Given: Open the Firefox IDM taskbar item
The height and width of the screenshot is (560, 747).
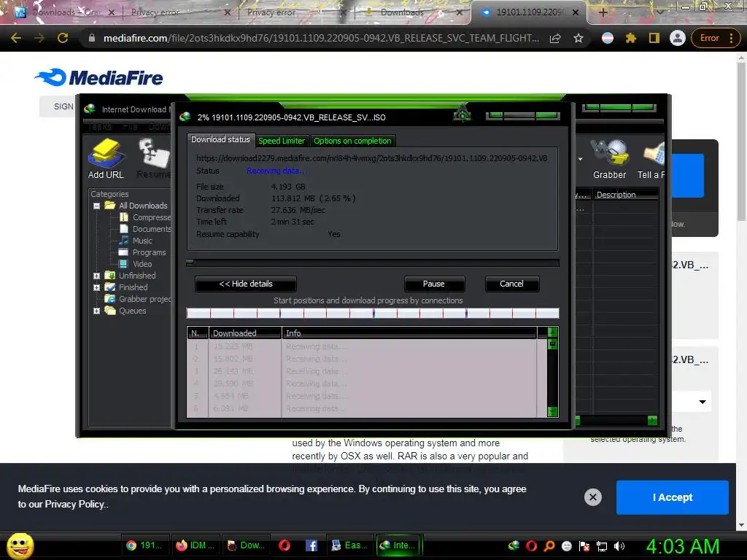Looking at the screenshot, I should pyautogui.click(x=196, y=545).
